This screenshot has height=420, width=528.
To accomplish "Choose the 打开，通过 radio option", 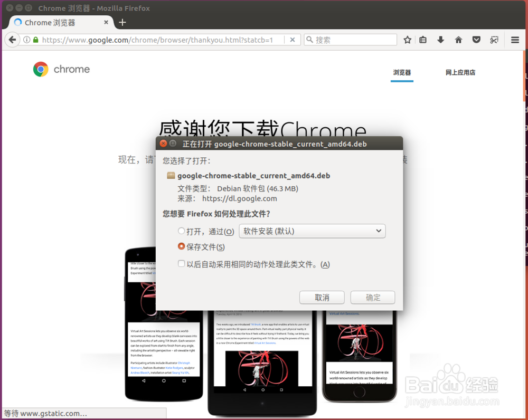I will (181, 231).
